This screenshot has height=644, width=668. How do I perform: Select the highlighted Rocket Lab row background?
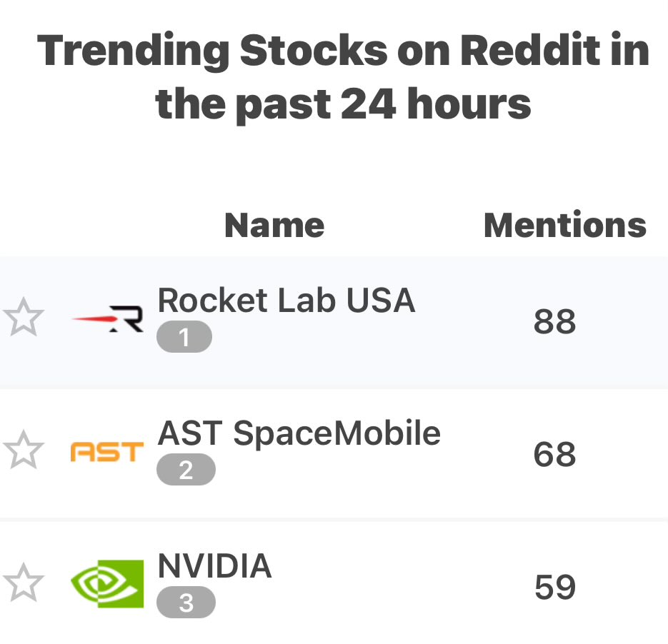pyautogui.click(x=334, y=322)
